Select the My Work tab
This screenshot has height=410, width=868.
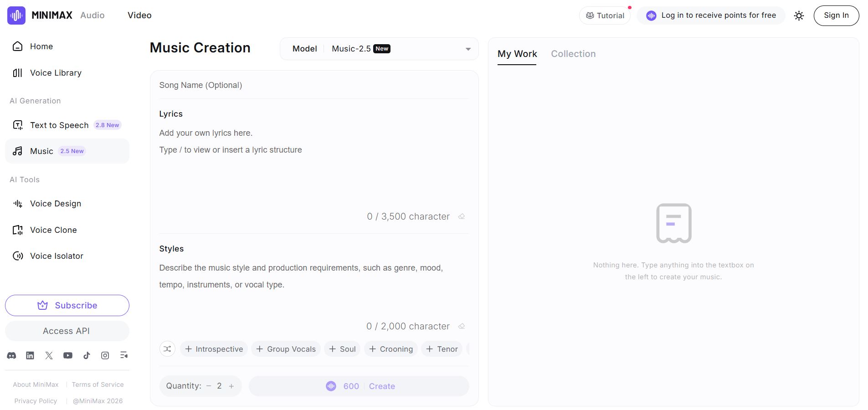point(517,54)
